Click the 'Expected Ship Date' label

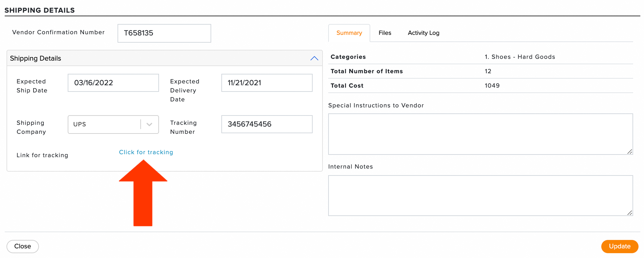[32, 86]
